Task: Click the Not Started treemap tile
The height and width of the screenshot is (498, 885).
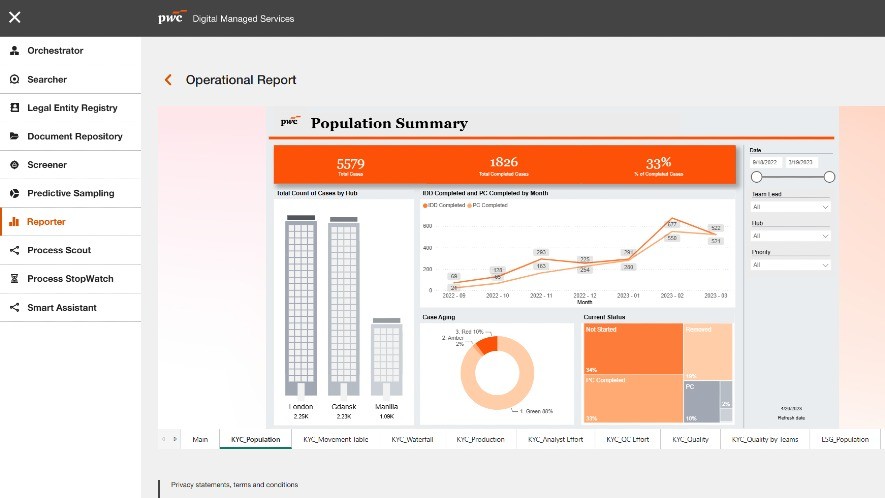Action: click(633, 348)
